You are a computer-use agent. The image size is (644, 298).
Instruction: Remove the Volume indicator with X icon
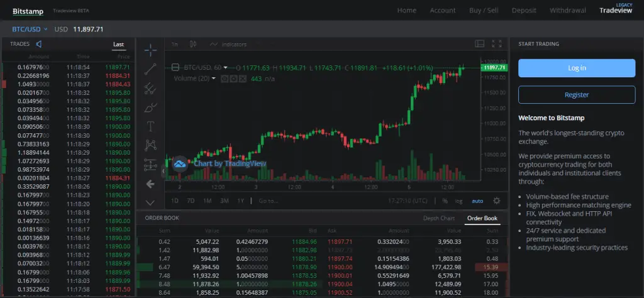243,79
